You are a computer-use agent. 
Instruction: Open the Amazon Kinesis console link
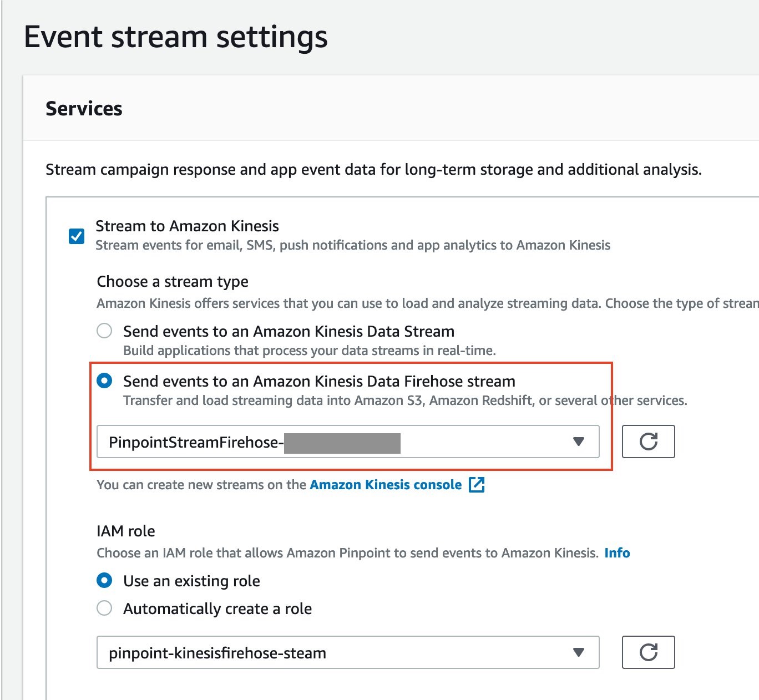tap(386, 485)
